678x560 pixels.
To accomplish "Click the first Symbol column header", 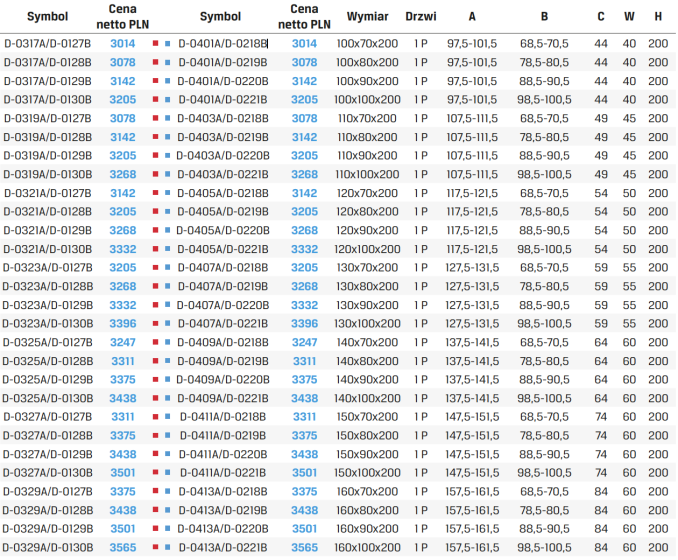I will [48, 16].
